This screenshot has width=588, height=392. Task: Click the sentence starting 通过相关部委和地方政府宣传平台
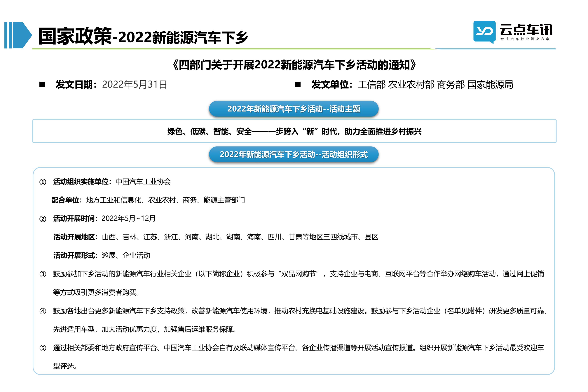click(x=298, y=348)
